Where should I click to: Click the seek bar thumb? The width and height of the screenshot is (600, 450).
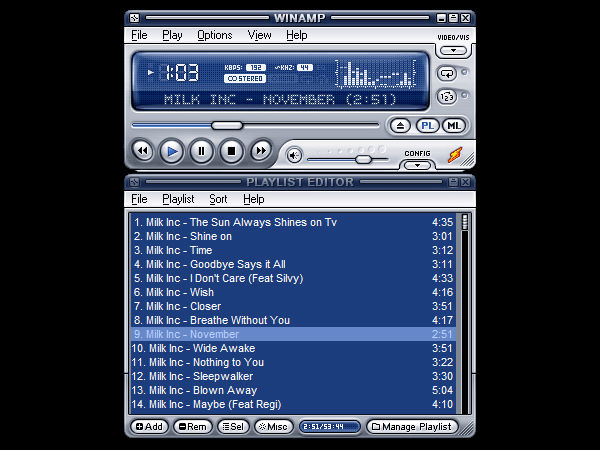(227, 125)
